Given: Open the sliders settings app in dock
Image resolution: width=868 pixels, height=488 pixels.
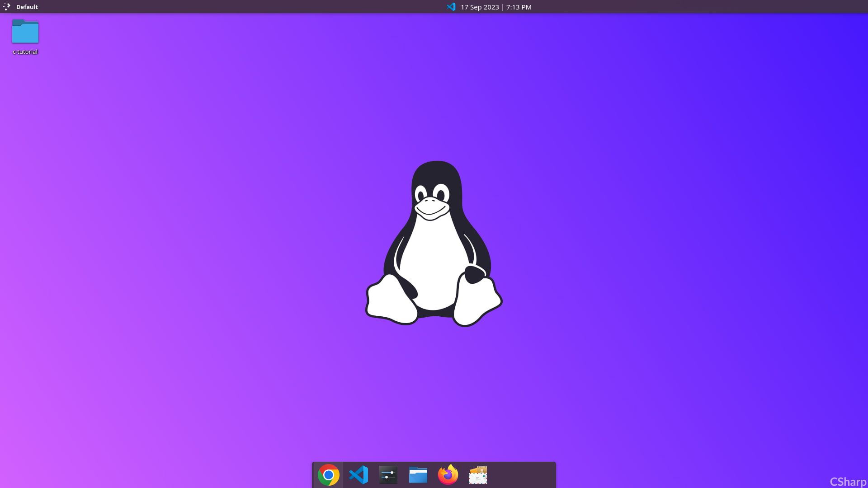Looking at the screenshot, I should tap(388, 475).
